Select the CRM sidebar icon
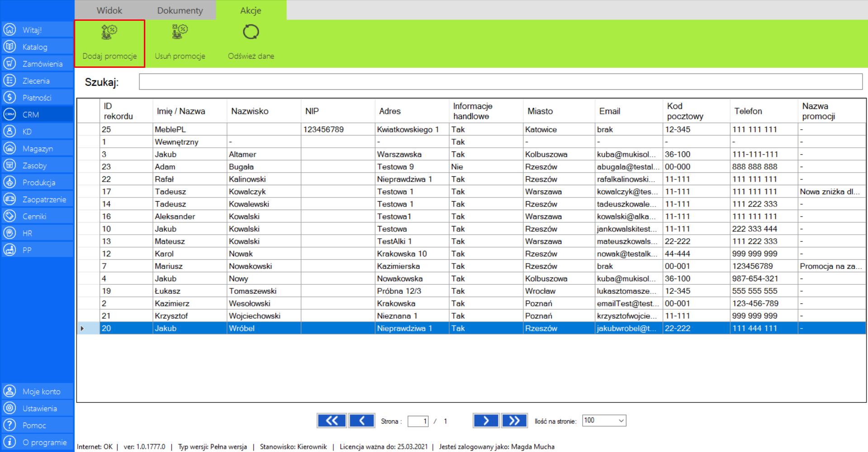This screenshot has width=868, height=452. 9,114
